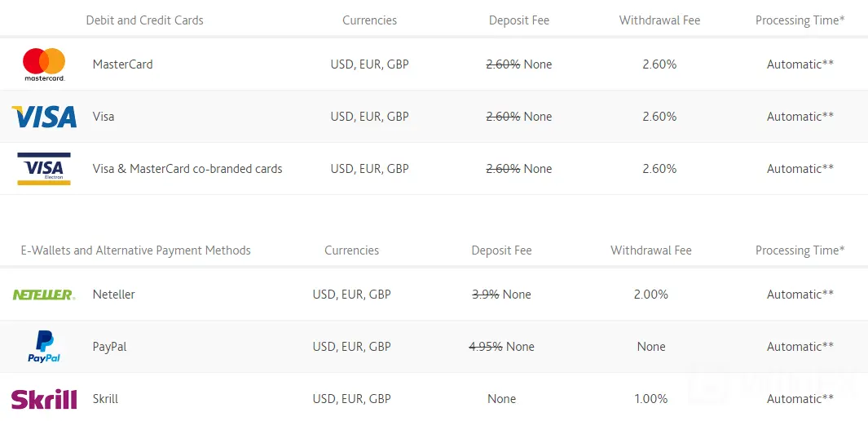Select the Visa payment method name

(x=104, y=117)
